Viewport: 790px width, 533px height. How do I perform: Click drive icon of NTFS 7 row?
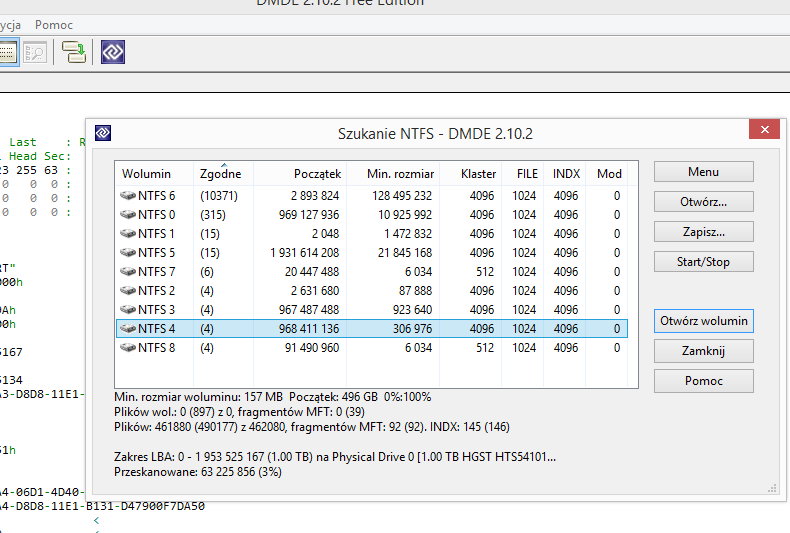pyautogui.click(x=128, y=271)
